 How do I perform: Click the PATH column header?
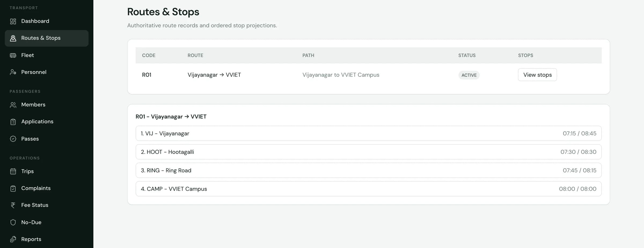(308, 55)
